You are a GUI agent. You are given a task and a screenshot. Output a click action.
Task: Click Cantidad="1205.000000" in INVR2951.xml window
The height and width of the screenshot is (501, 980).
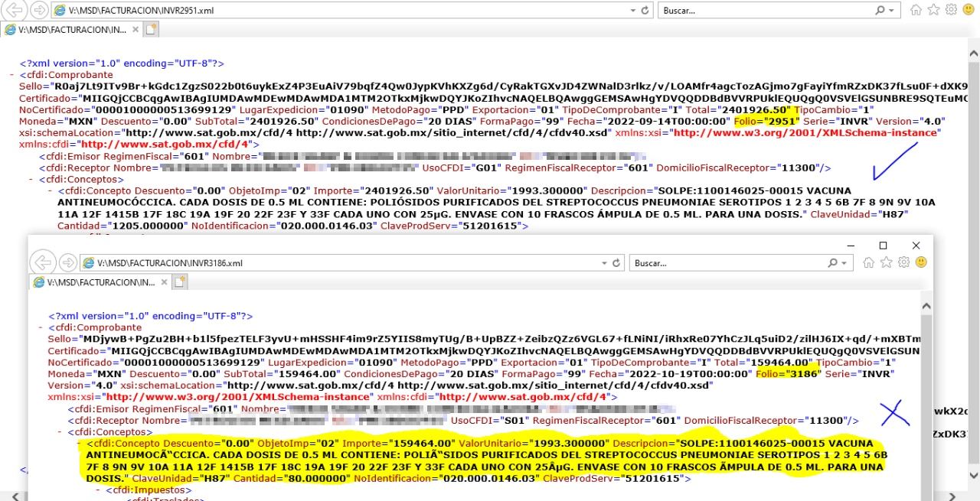coord(121,226)
